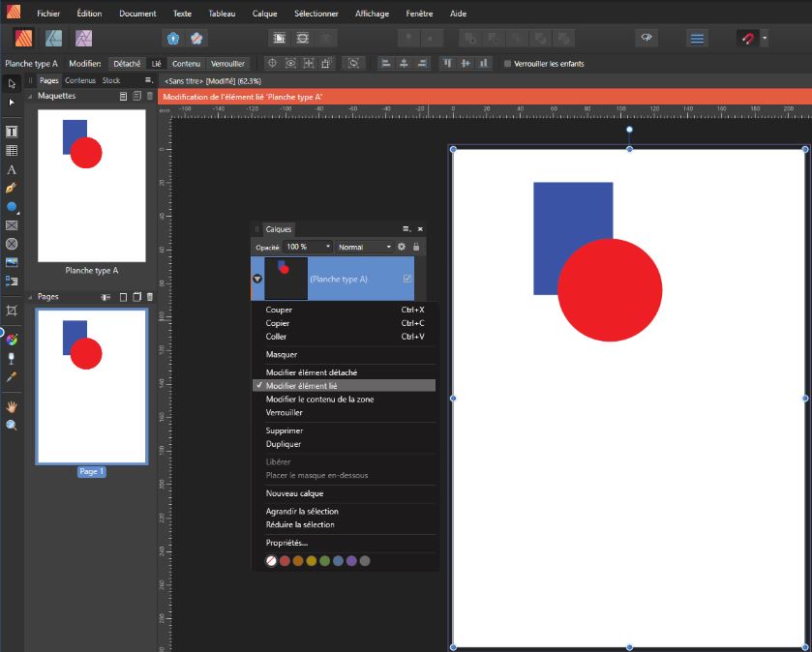Pick the red layer tag colour

[x=285, y=561]
